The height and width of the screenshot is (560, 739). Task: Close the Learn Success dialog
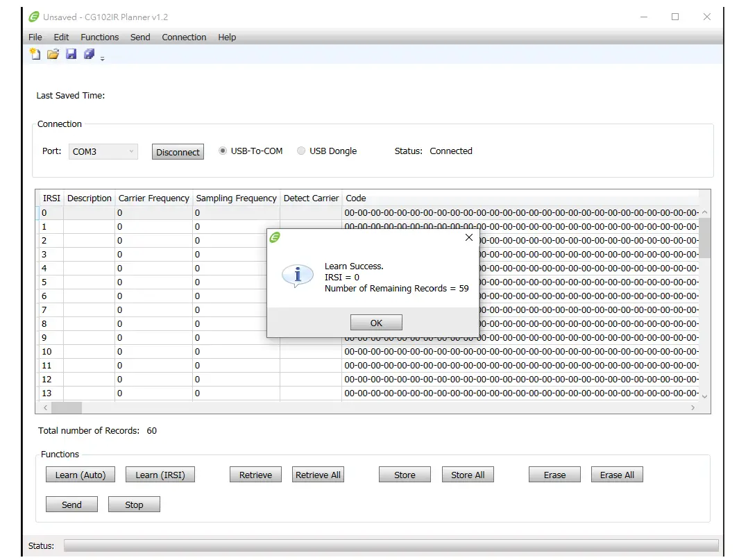[469, 237]
